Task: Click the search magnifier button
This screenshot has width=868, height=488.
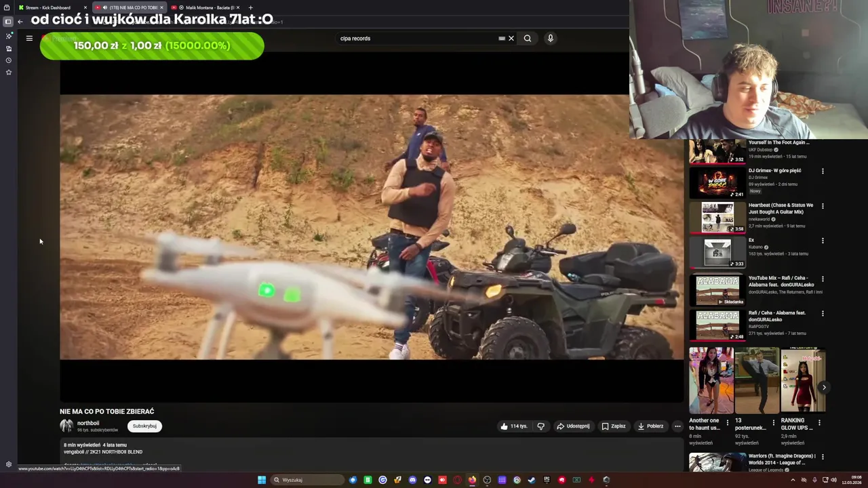Action: click(528, 39)
